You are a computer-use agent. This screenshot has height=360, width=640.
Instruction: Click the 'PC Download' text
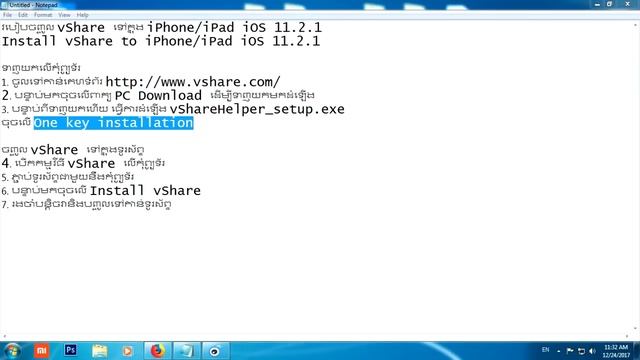coord(158,96)
